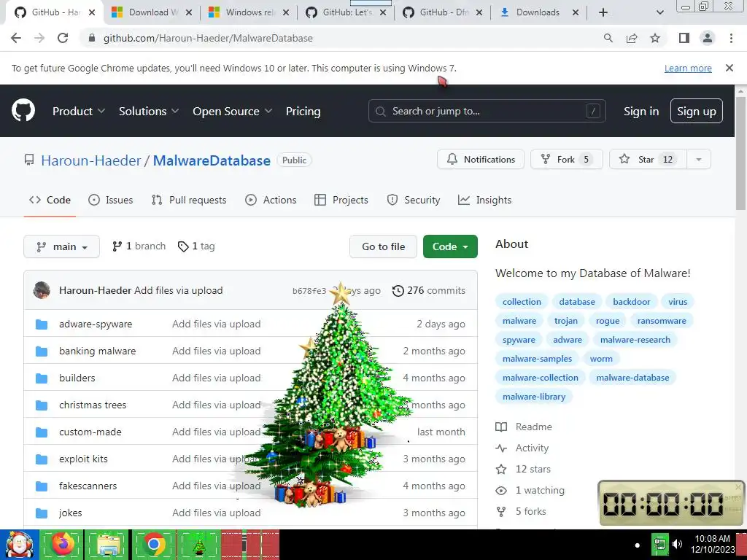Screen dimensions: 747x560
Task: Open the Chrome side panel icon
Action: [x=684, y=38]
